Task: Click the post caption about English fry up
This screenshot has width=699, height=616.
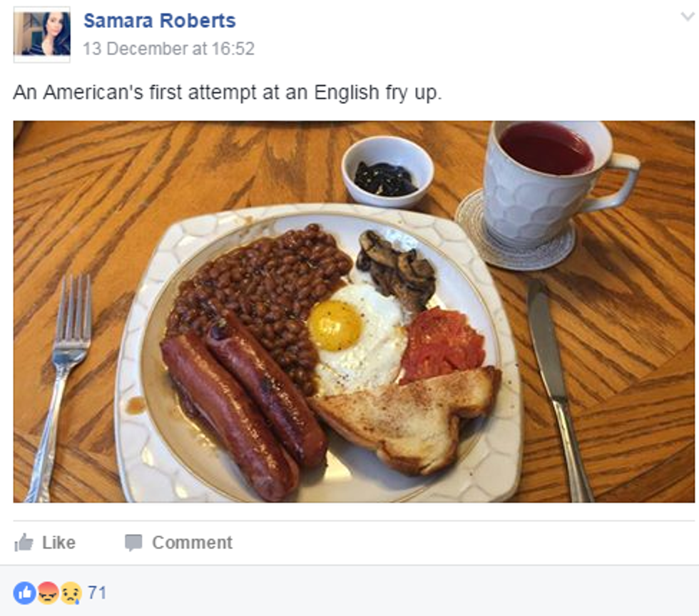Action: (x=228, y=93)
